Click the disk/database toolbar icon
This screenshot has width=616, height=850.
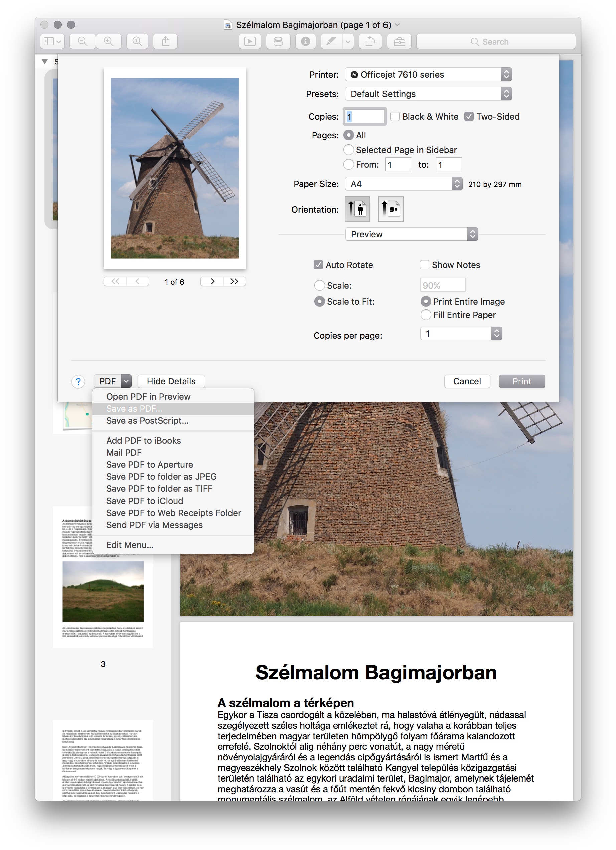pos(278,42)
